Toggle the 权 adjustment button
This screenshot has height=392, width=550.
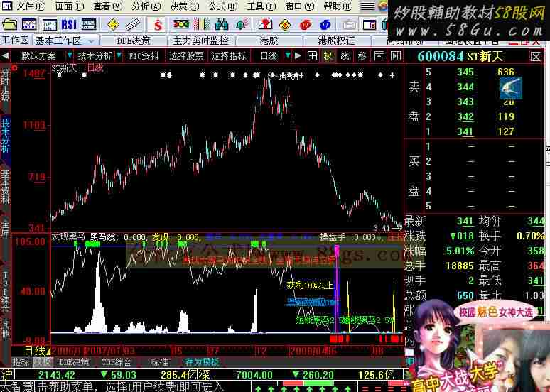click(328, 56)
